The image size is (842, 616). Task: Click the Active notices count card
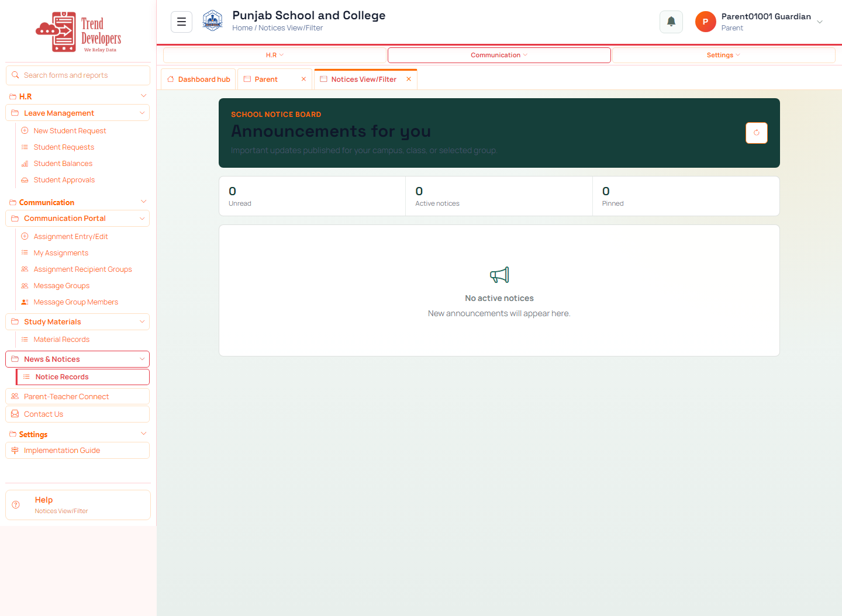[x=499, y=196]
